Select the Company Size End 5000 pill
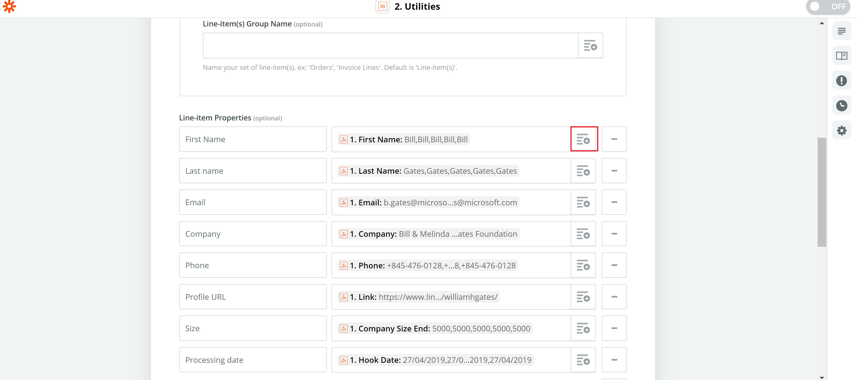The width and height of the screenshot is (868, 380). pos(435,328)
